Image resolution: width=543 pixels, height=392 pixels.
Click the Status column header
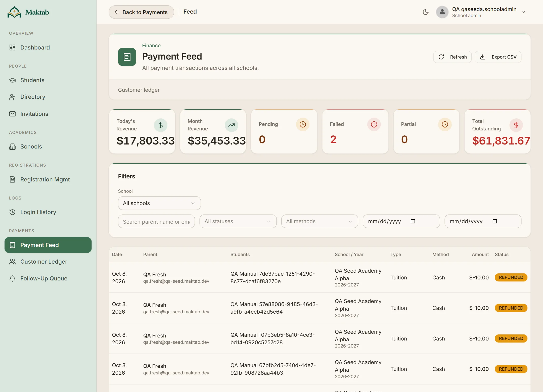pyautogui.click(x=502, y=255)
